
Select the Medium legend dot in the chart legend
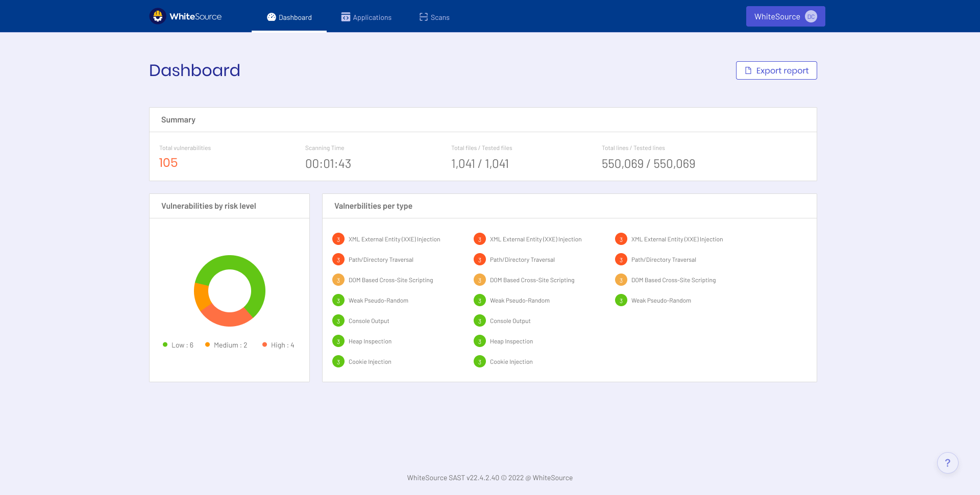click(207, 344)
